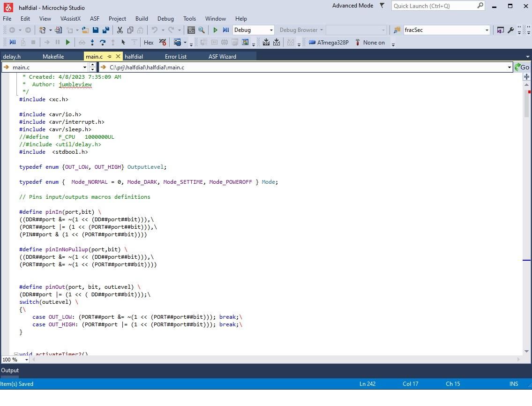Open the VAssistX menu
The width and height of the screenshot is (532, 406).
(x=71, y=19)
